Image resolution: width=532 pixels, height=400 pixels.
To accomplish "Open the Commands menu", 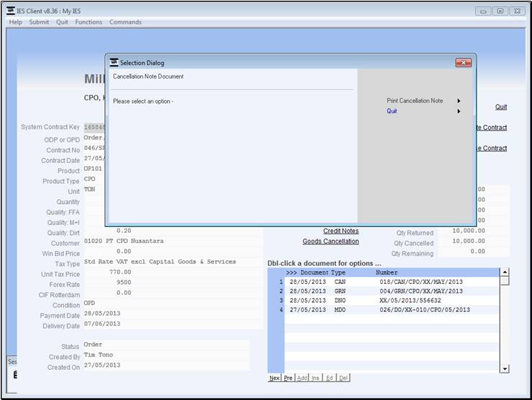I will tap(125, 22).
